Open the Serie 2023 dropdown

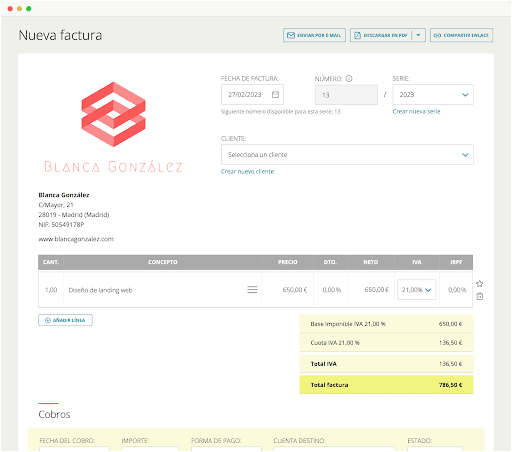coord(433,95)
